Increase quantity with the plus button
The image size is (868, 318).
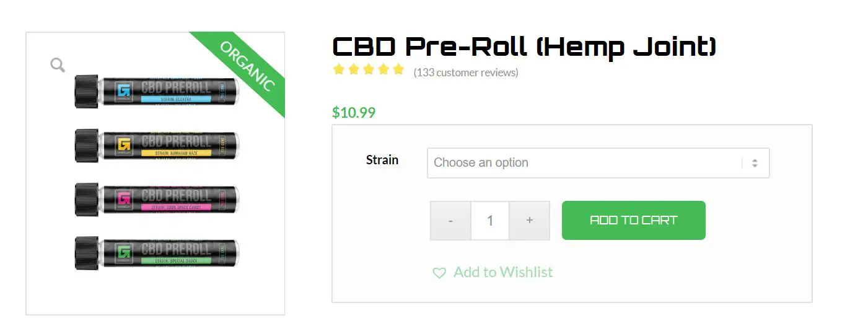tap(529, 220)
